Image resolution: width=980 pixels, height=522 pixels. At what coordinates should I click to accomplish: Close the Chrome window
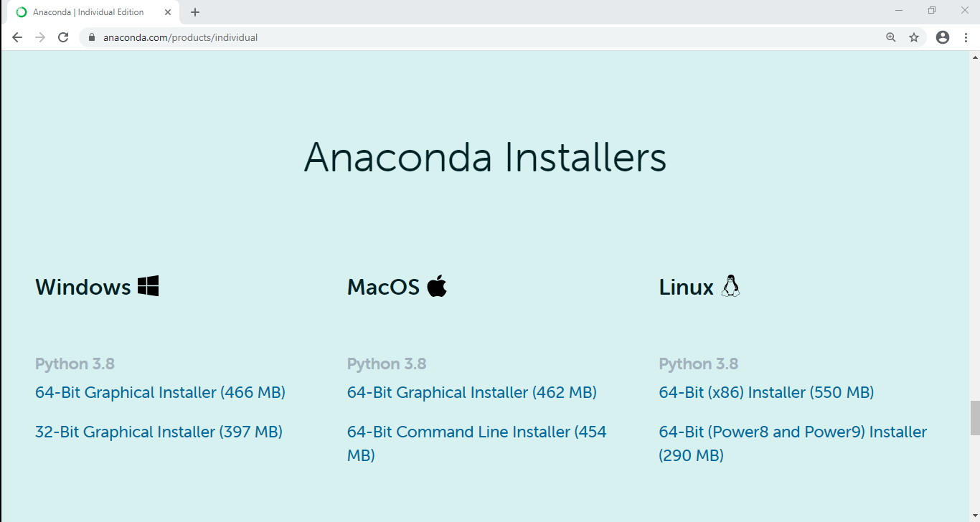tap(964, 10)
